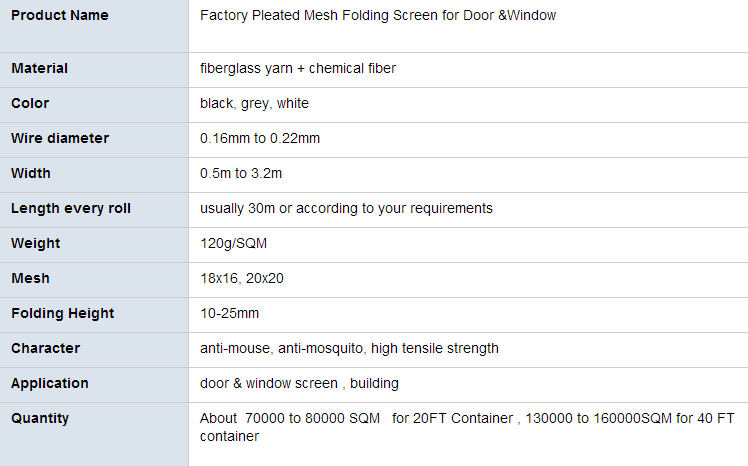Select the "Weight" row label
This screenshot has width=748, height=466.
36,243
